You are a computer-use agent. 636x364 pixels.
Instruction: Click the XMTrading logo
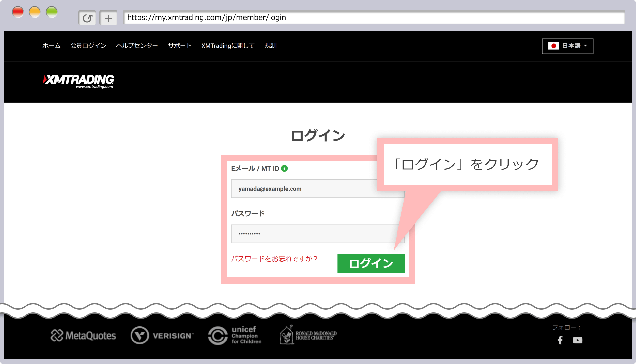pos(79,81)
